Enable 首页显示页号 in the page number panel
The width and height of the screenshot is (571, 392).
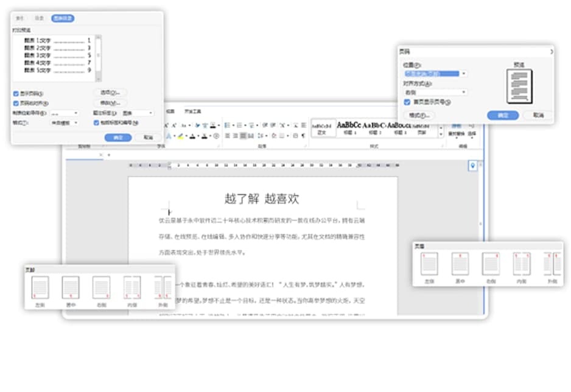(x=407, y=102)
